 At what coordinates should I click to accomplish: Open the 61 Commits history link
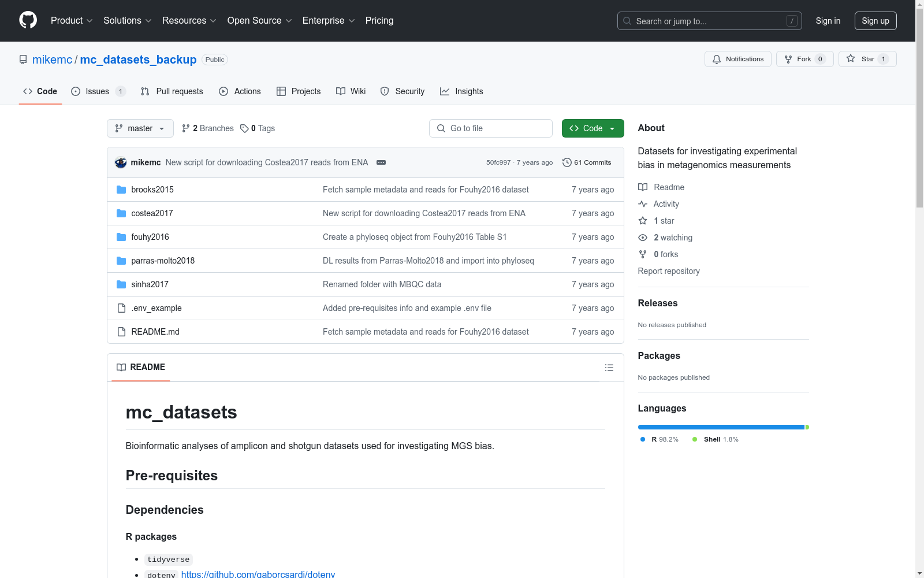(587, 162)
